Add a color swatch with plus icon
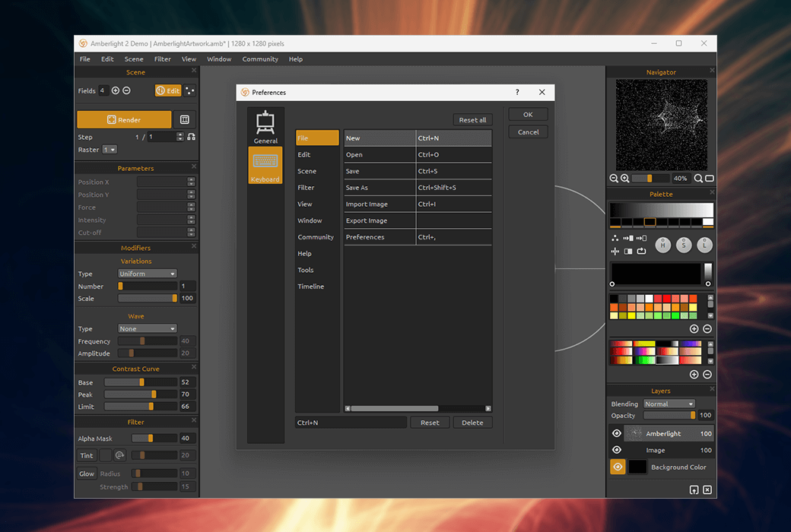 694,329
